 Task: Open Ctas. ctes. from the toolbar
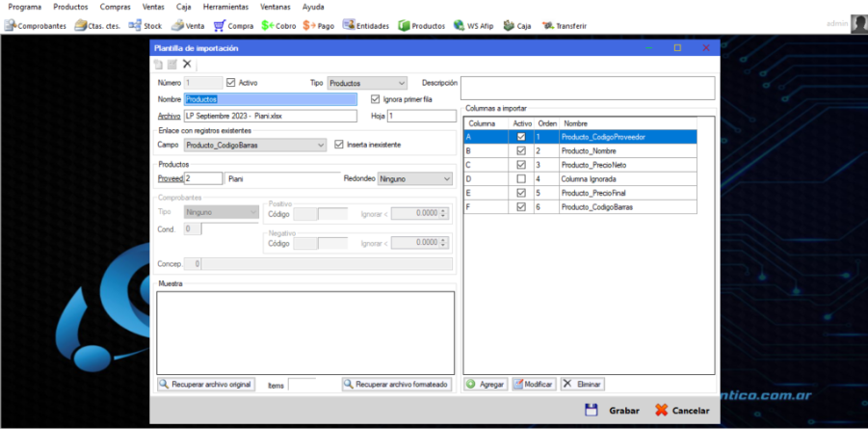(x=98, y=26)
